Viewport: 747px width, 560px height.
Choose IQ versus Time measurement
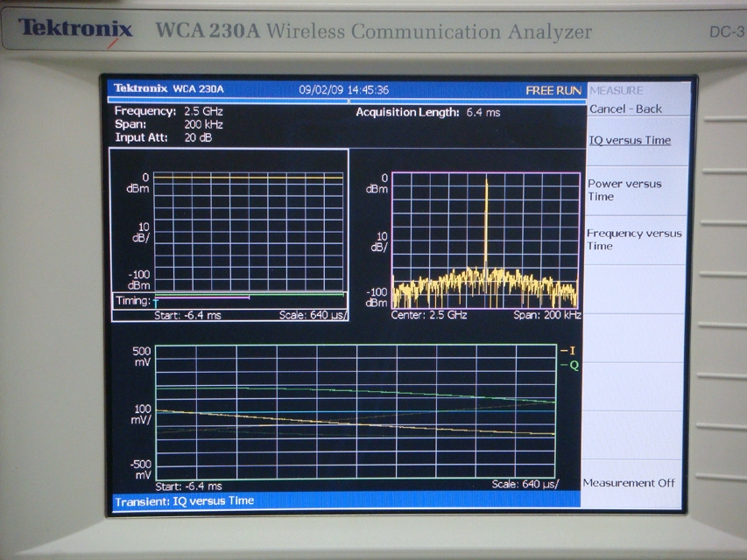[630, 141]
